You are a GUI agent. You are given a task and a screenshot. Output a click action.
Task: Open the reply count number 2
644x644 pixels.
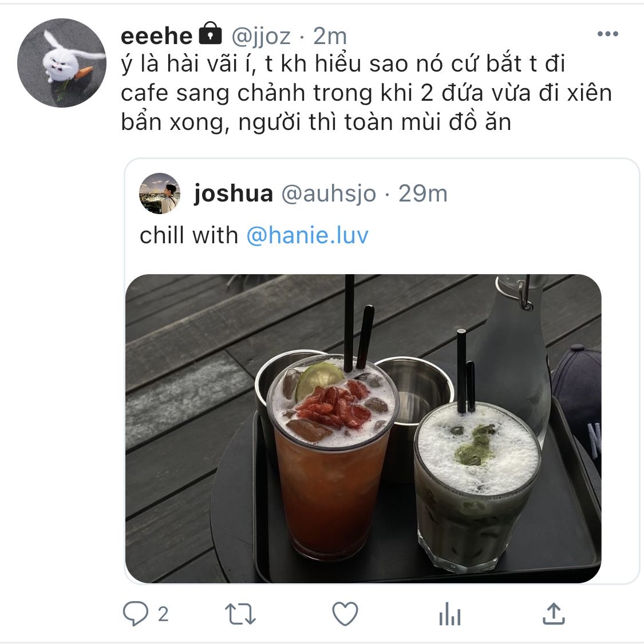[x=163, y=614]
